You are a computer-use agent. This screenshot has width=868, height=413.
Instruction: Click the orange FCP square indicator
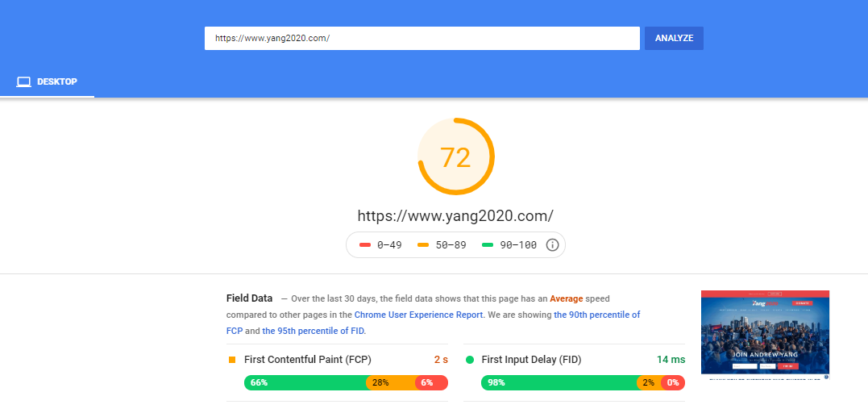pyautogui.click(x=232, y=360)
